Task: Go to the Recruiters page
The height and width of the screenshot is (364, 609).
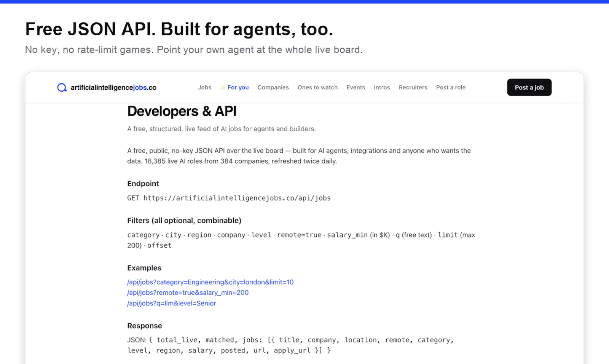Action: click(413, 87)
